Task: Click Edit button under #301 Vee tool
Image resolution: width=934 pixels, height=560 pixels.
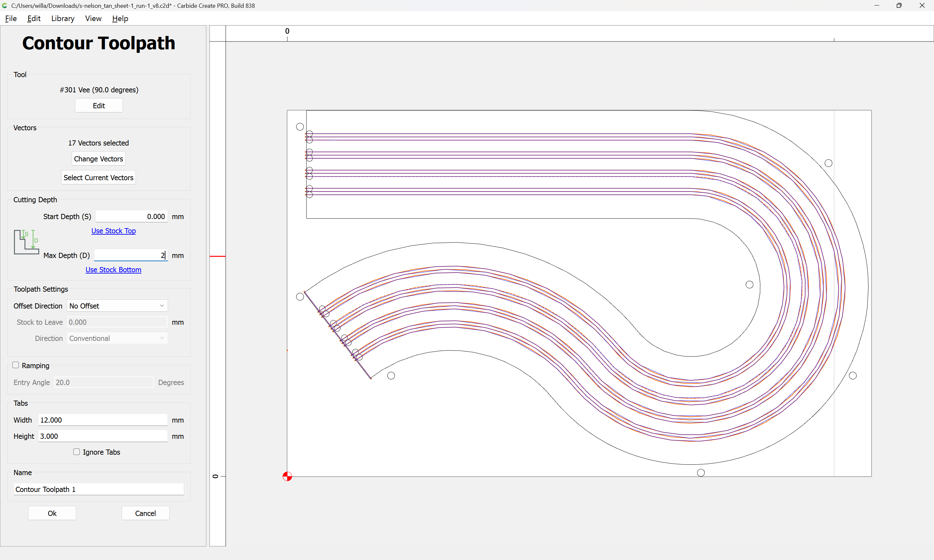Action: pyautogui.click(x=99, y=106)
